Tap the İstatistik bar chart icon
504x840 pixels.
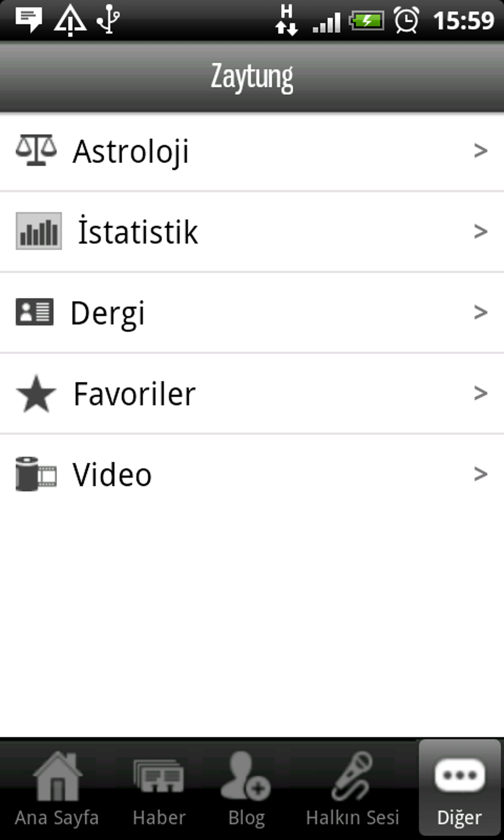[39, 231]
